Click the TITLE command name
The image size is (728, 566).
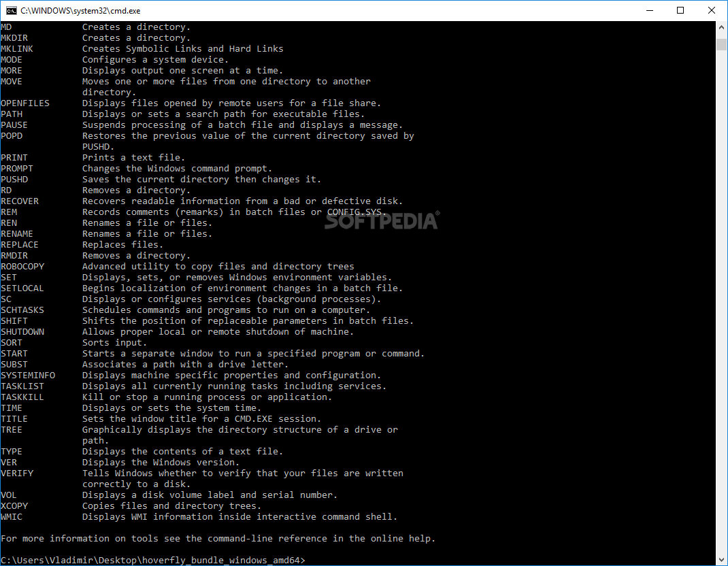[x=14, y=419]
